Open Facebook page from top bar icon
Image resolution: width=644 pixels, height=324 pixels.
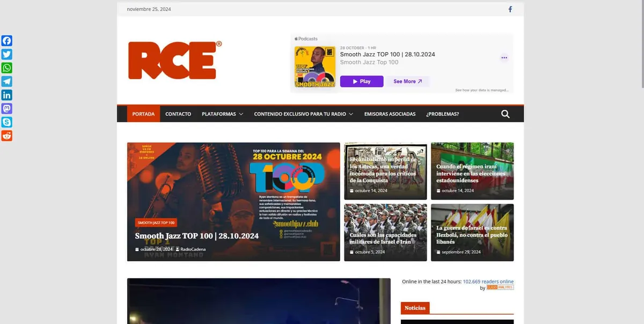pos(510,9)
